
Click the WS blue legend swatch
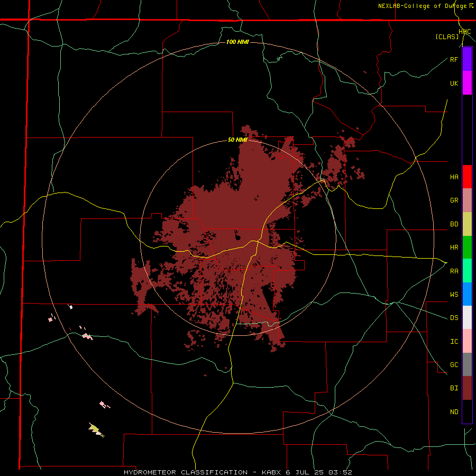pos(467,294)
